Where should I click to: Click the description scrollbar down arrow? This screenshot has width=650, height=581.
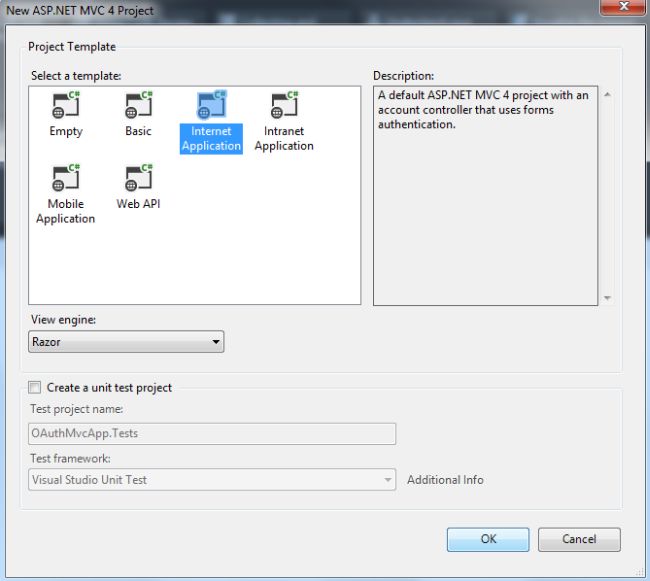(x=607, y=298)
